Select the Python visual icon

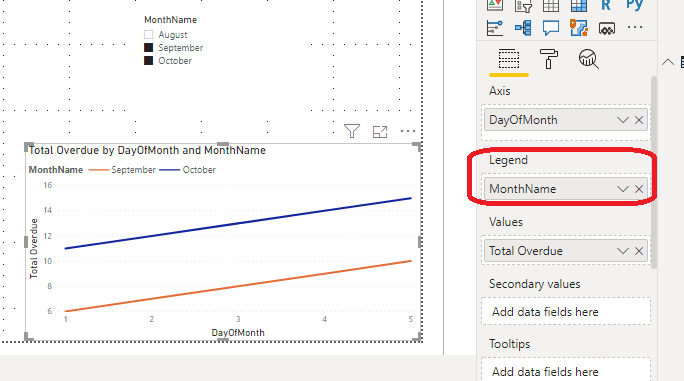click(x=635, y=5)
